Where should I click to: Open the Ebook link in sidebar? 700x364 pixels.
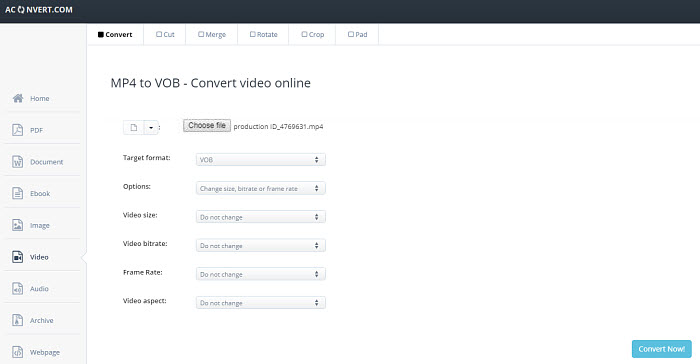40,194
